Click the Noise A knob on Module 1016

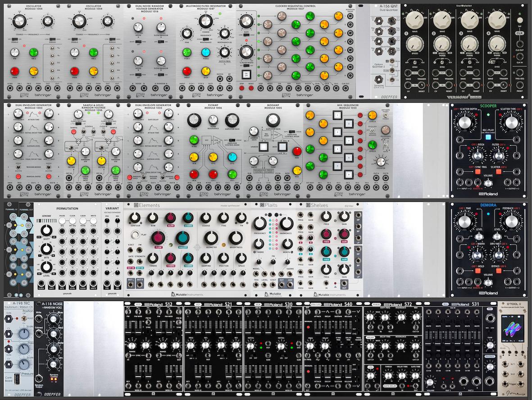tap(138, 27)
